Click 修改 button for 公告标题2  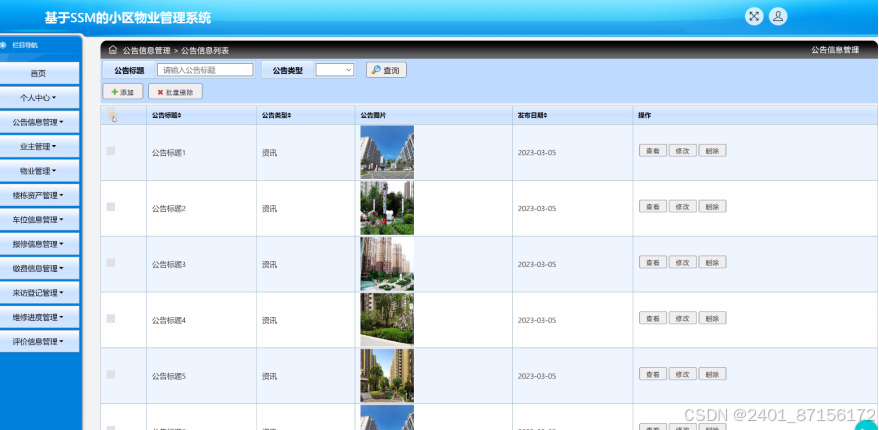[x=682, y=206]
